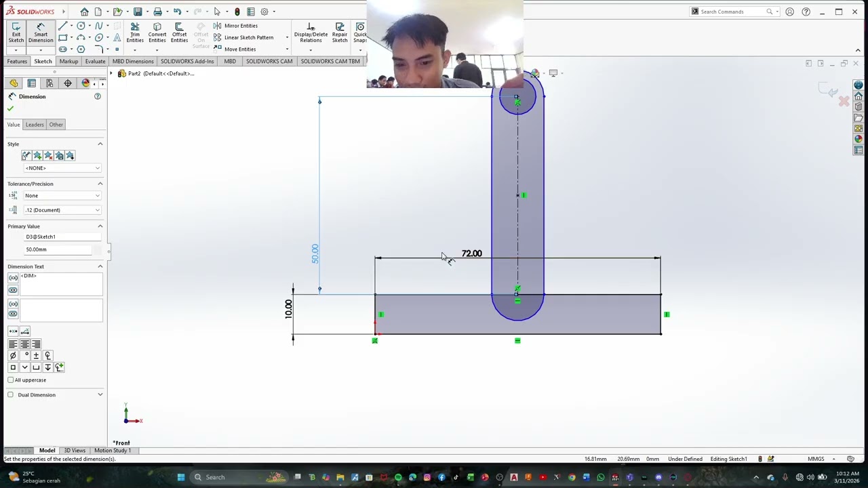Expand the Part2 feature tree node
868x488 pixels.
[x=111, y=73]
